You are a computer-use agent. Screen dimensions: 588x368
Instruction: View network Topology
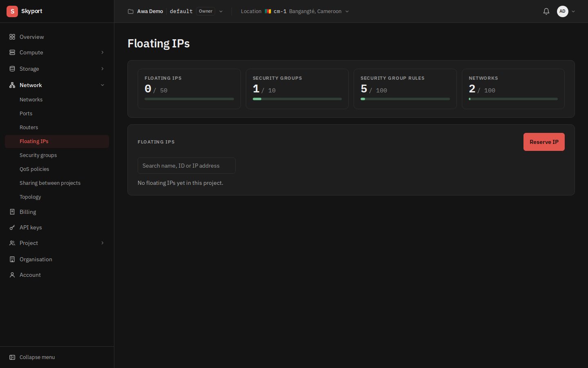point(57,197)
